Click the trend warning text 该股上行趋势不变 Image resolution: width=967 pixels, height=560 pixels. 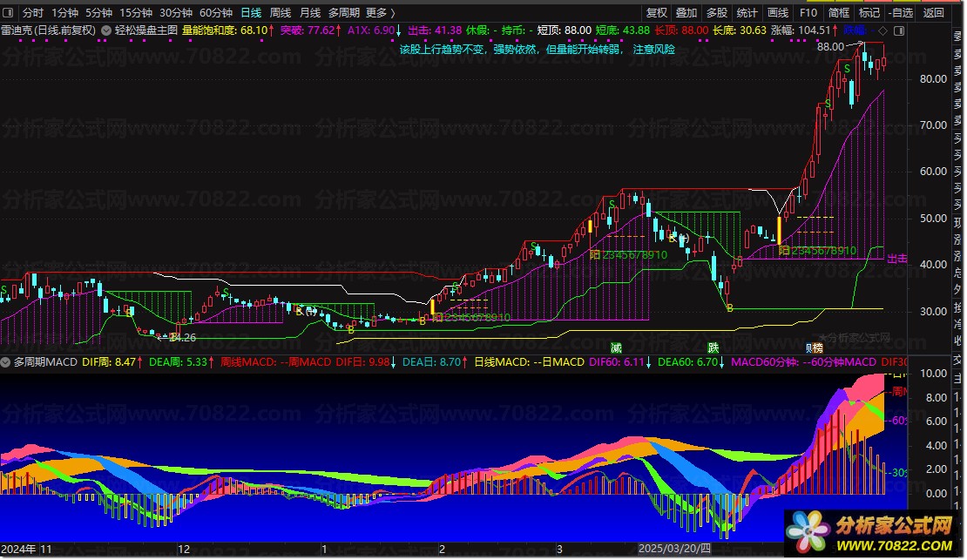(x=538, y=50)
